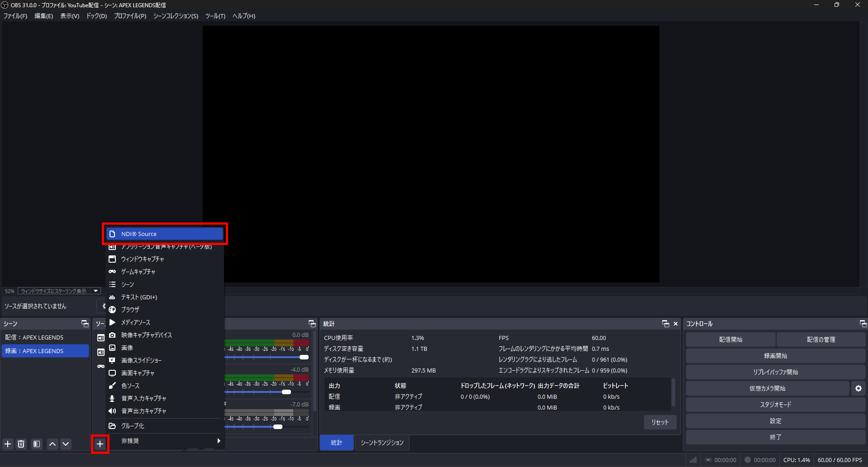Click the remove scene trash icon

[x=21, y=444]
